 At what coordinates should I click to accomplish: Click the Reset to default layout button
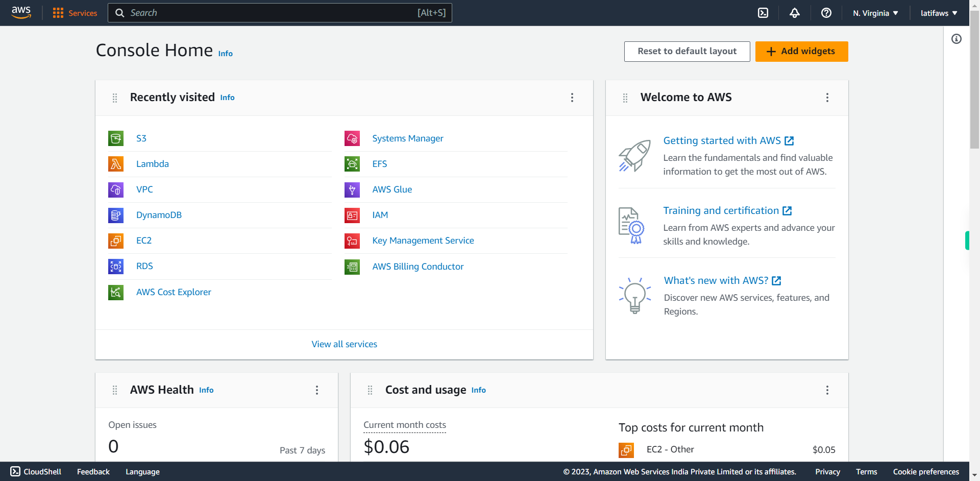(687, 51)
